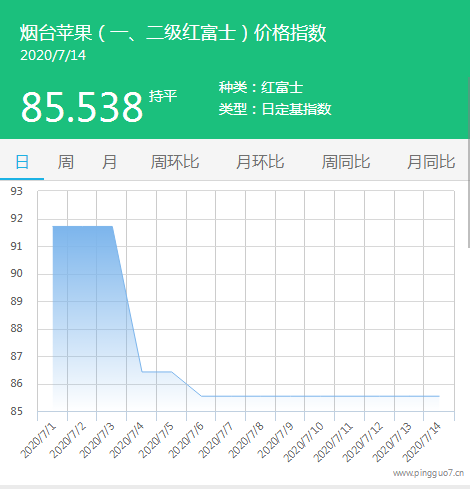Click the 持平 status label
Screen dimensions: 470x489
tap(163, 96)
